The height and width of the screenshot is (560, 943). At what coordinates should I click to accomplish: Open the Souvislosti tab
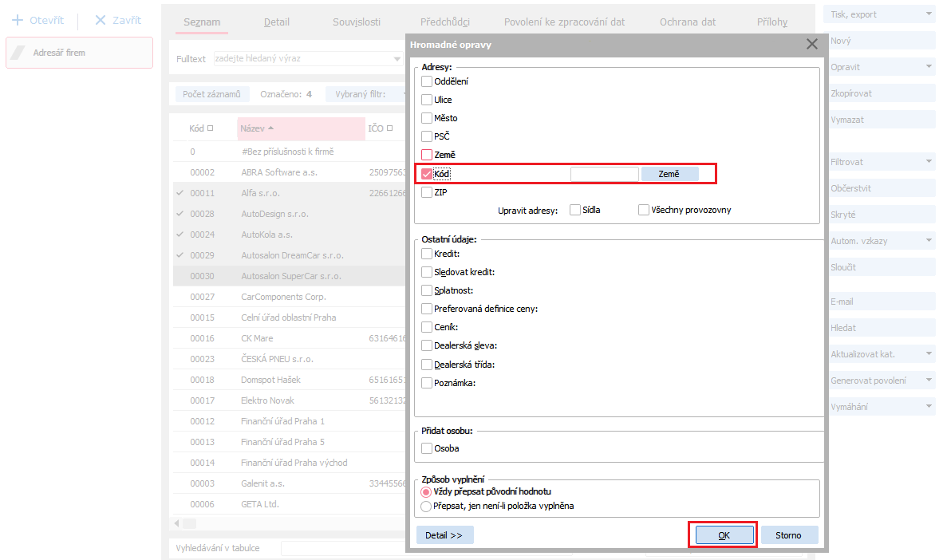357,22
